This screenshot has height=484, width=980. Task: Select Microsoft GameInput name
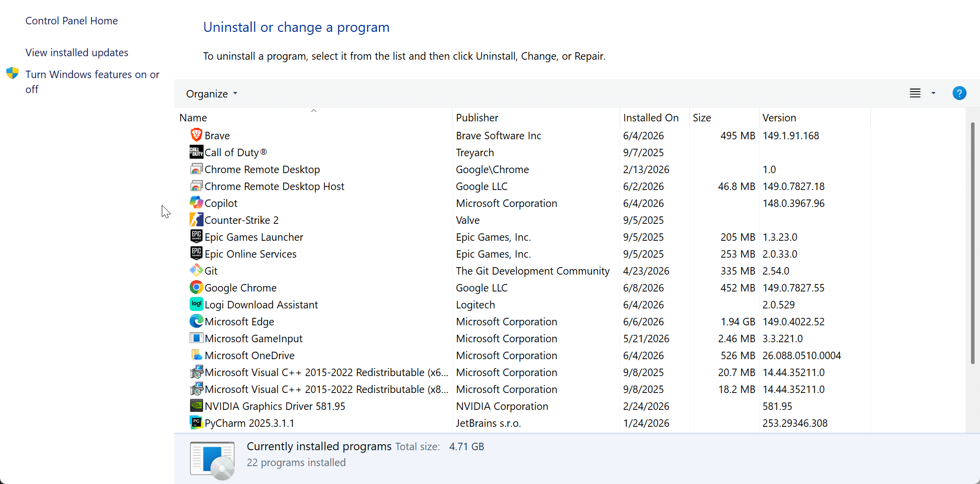tap(253, 339)
